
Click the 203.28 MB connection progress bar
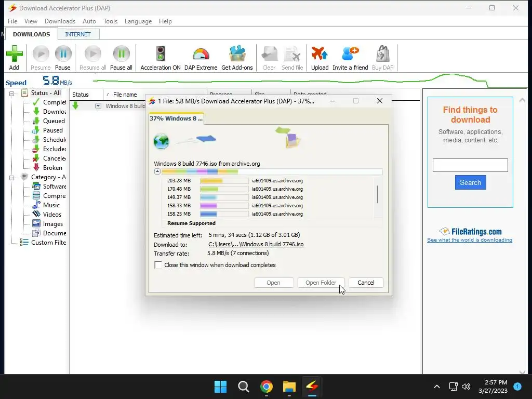(x=224, y=181)
